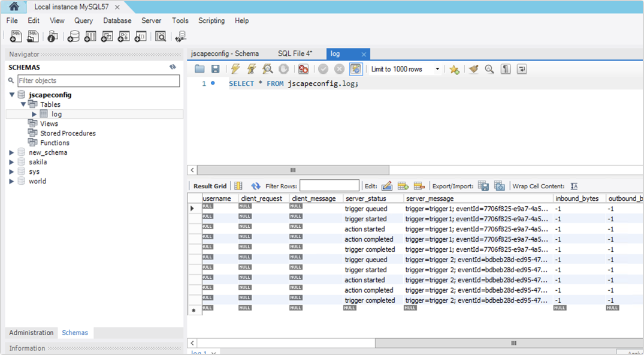Screen dimensions: 644x355
Task: Expand the sakila schema
Action: (x=11, y=162)
